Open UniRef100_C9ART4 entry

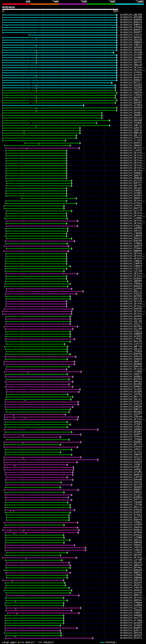click(x=131, y=263)
